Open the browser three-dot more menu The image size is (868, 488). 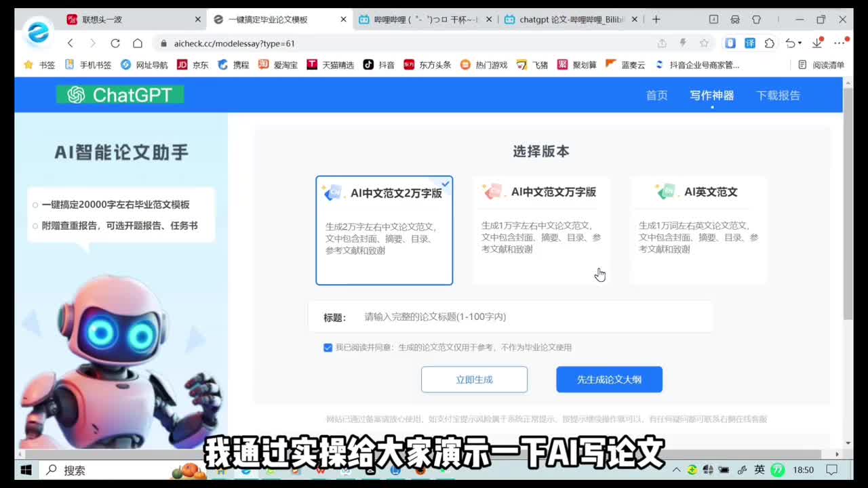point(840,43)
